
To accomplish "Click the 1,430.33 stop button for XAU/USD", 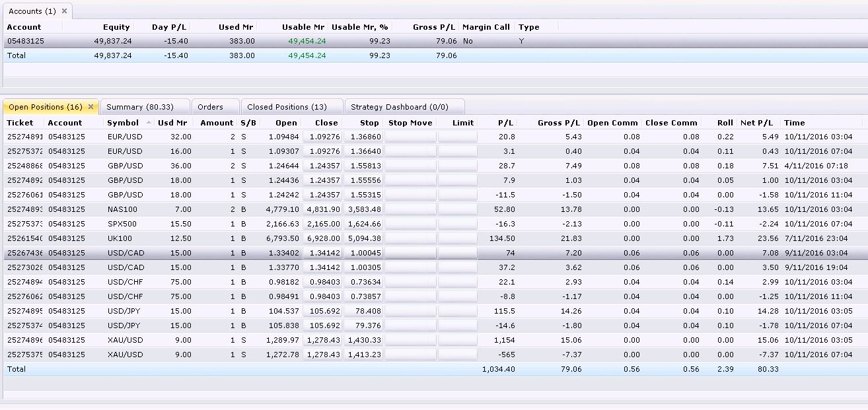I will 362,340.
